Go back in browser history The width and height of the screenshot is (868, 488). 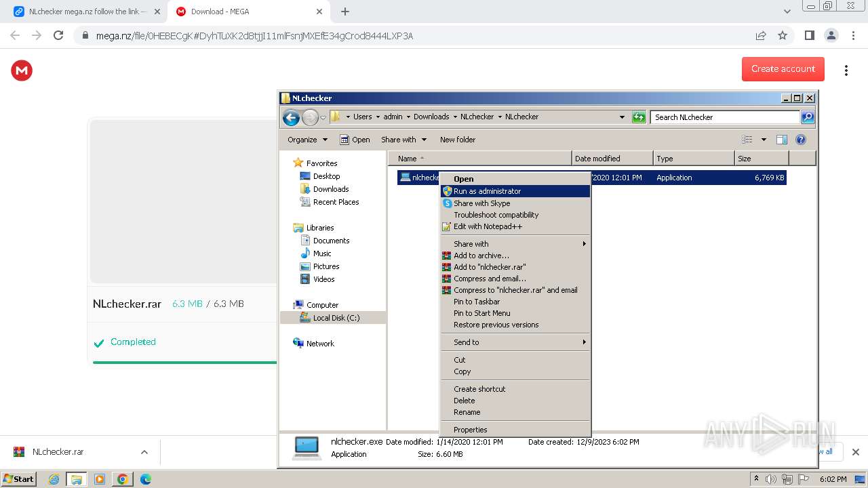pyautogui.click(x=15, y=35)
